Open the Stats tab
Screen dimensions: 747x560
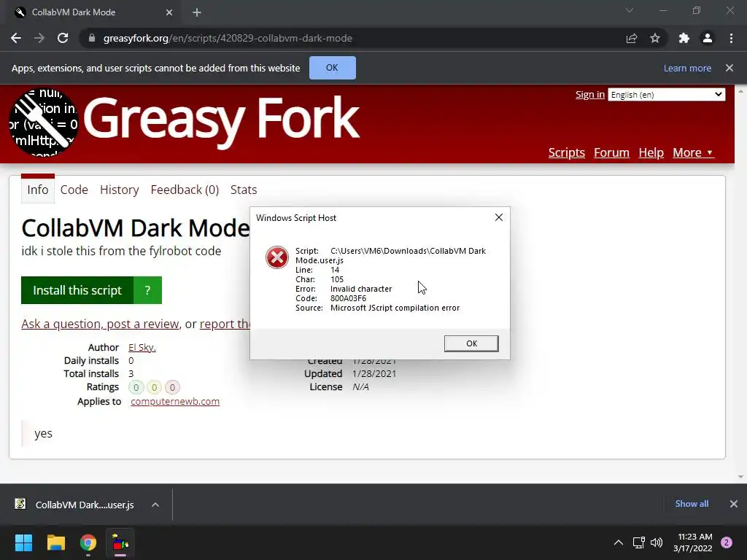pyautogui.click(x=244, y=190)
